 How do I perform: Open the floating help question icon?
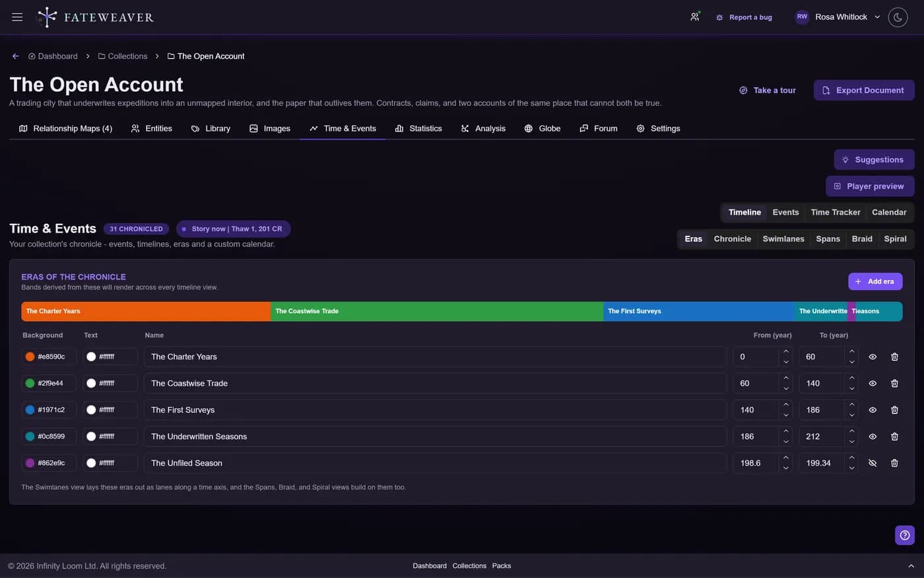[905, 535]
